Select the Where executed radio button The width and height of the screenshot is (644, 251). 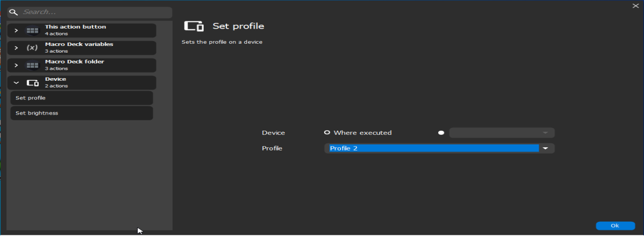pyautogui.click(x=327, y=133)
